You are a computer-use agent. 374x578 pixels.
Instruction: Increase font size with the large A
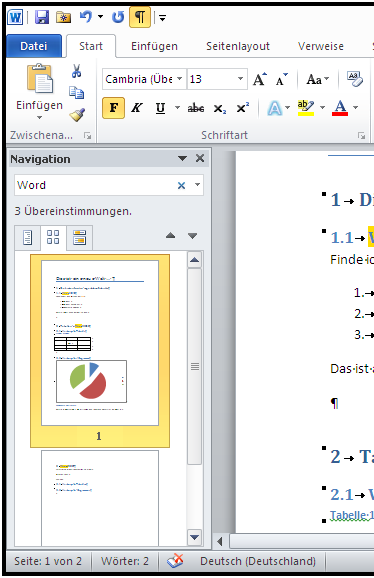tap(260, 79)
